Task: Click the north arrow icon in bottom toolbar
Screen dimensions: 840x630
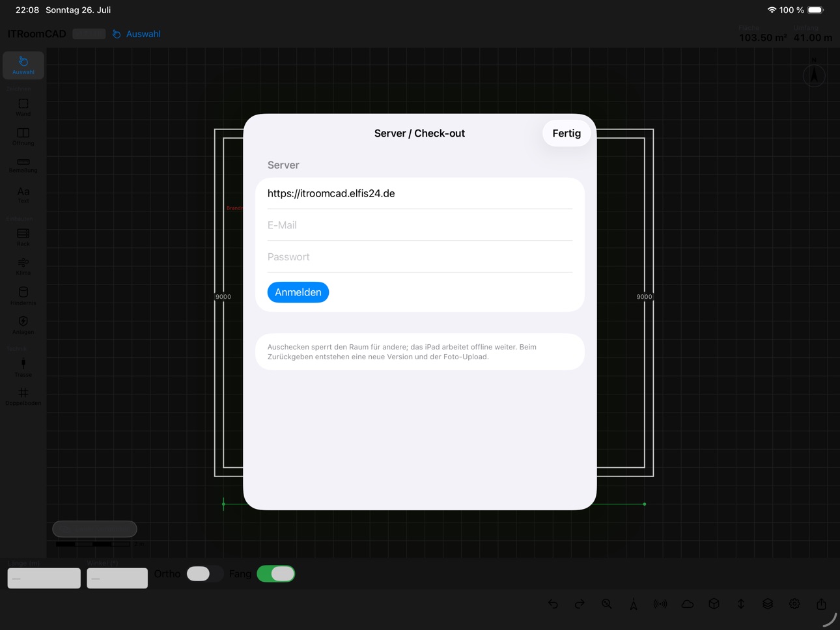Action: (x=634, y=604)
